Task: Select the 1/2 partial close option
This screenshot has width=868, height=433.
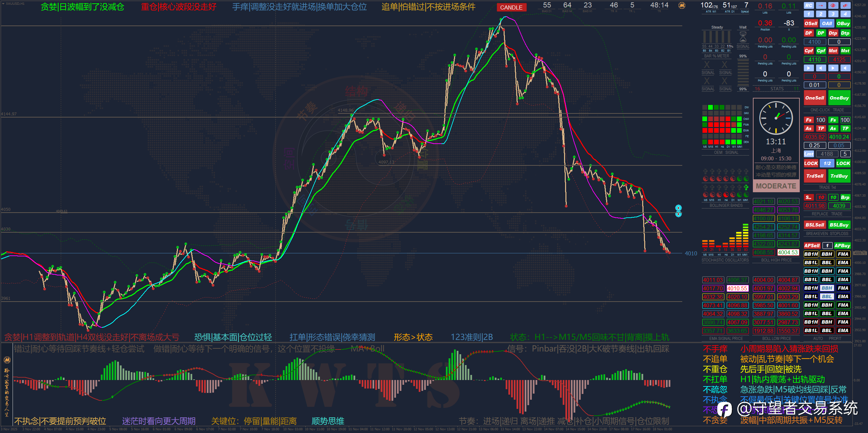Action: [x=827, y=163]
